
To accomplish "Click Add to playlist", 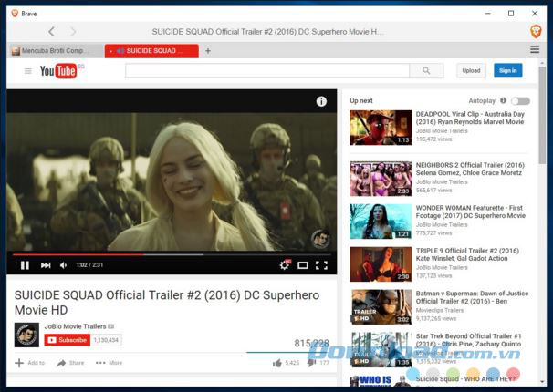I will tap(30, 363).
